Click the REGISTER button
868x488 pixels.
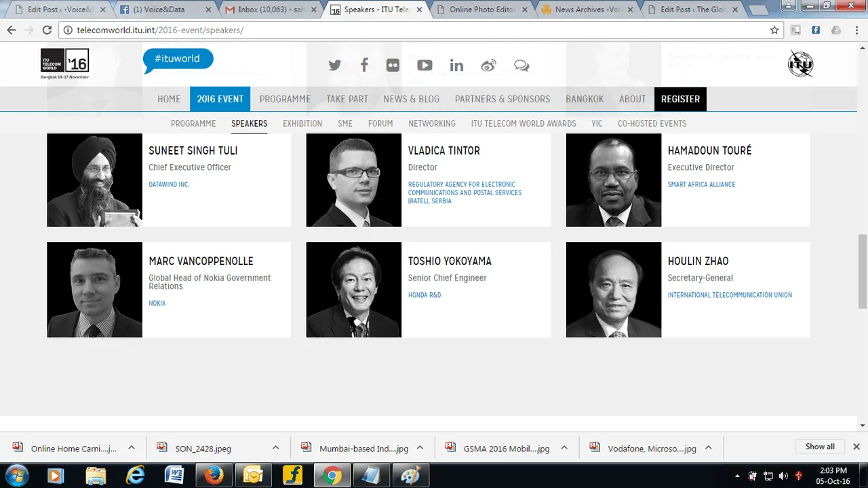(x=680, y=99)
